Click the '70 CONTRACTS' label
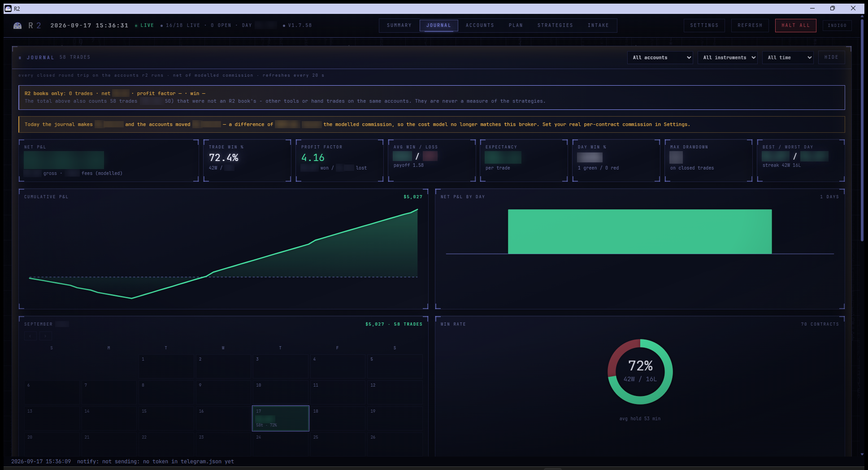The width and height of the screenshot is (868, 470). pyautogui.click(x=820, y=324)
